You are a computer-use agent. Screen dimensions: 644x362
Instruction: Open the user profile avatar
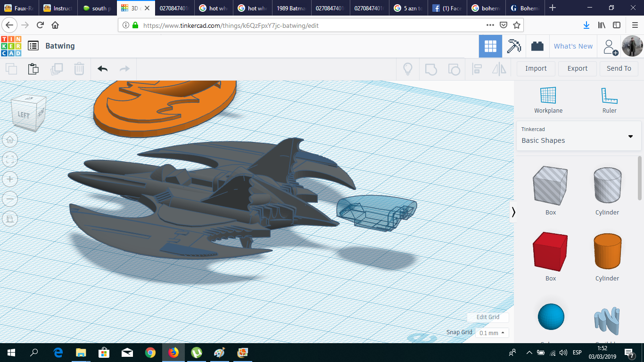pos(632,46)
